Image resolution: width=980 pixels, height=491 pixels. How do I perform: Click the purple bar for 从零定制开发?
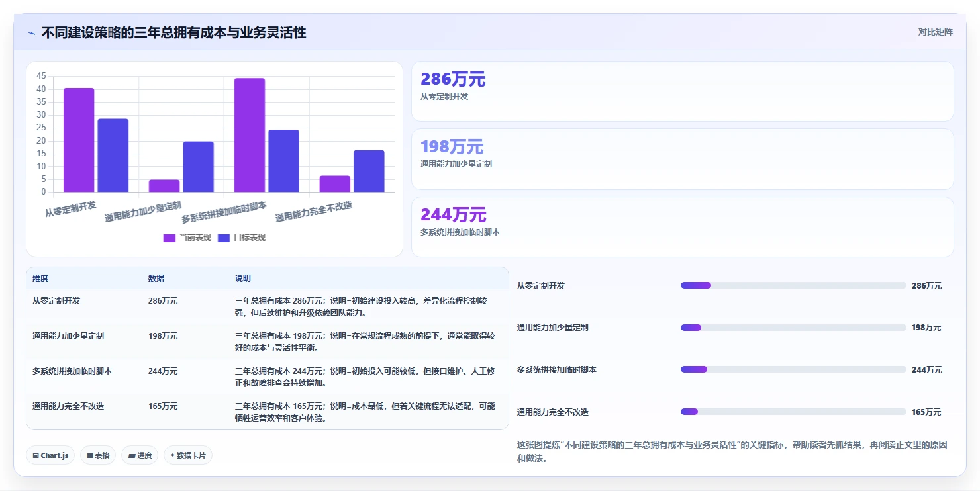[x=79, y=140]
